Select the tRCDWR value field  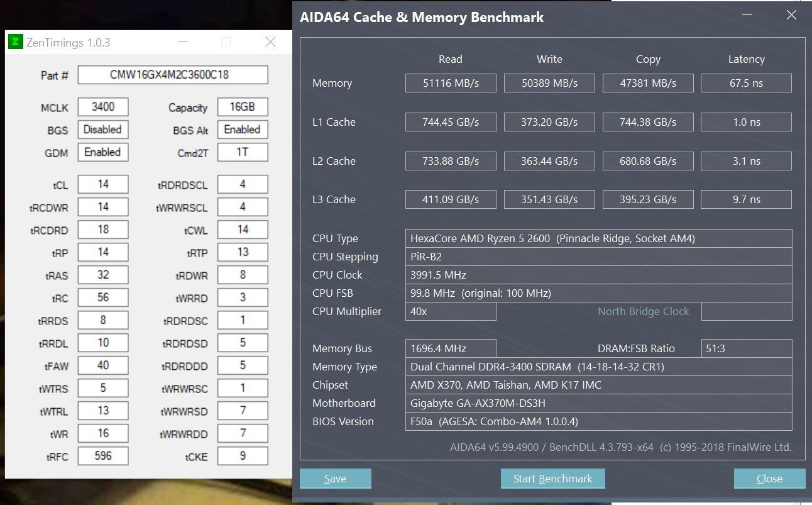coord(103,207)
